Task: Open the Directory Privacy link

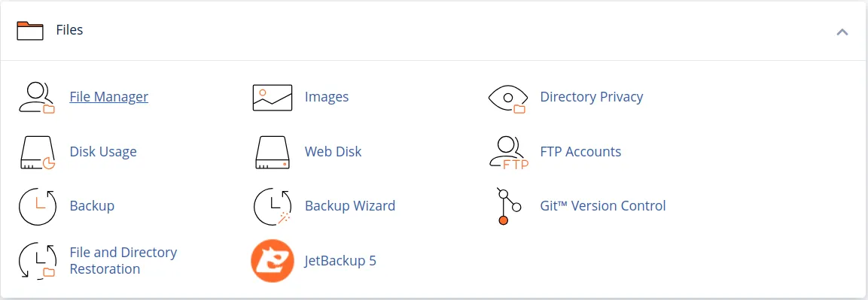Action: pyautogui.click(x=592, y=97)
